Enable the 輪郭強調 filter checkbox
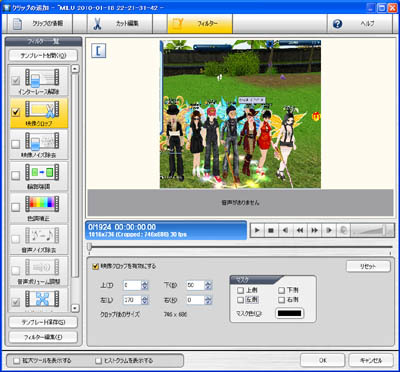This screenshot has height=372, width=400. 15,176
